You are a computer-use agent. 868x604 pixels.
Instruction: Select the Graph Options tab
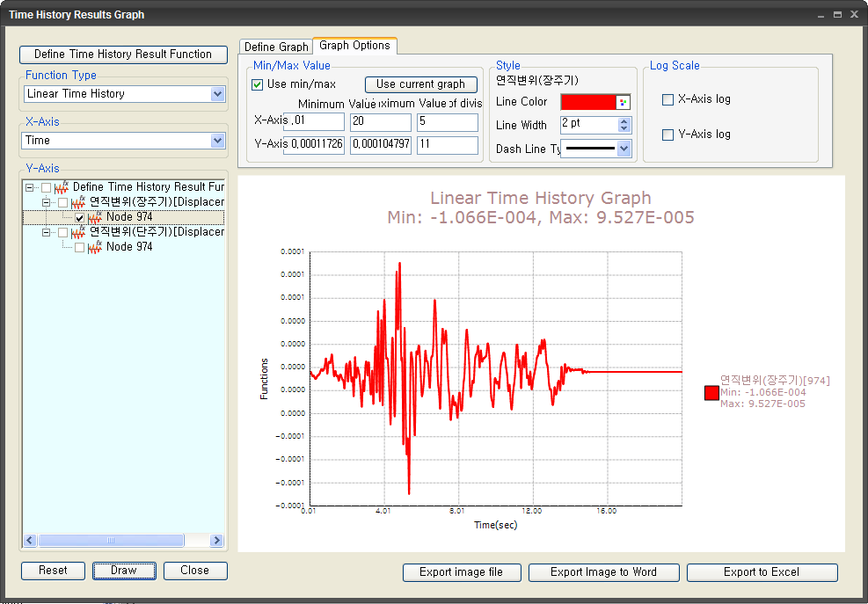click(354, 46)
